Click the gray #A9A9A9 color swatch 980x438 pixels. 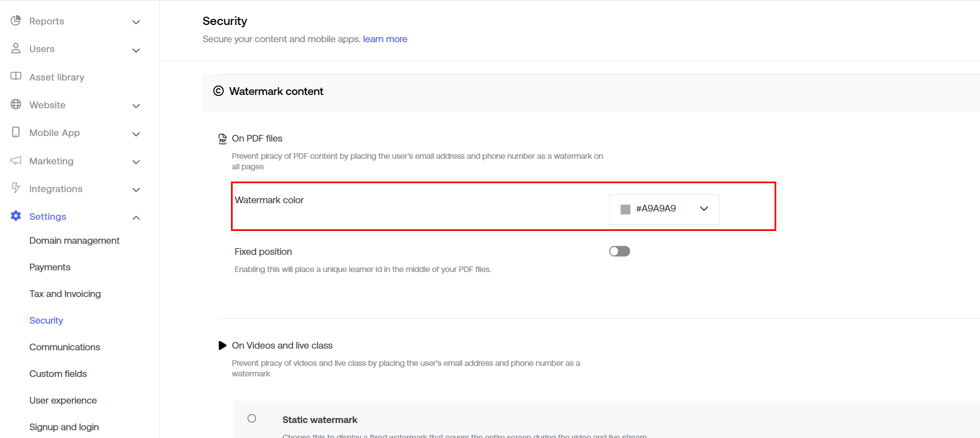[x=625, y=209]
